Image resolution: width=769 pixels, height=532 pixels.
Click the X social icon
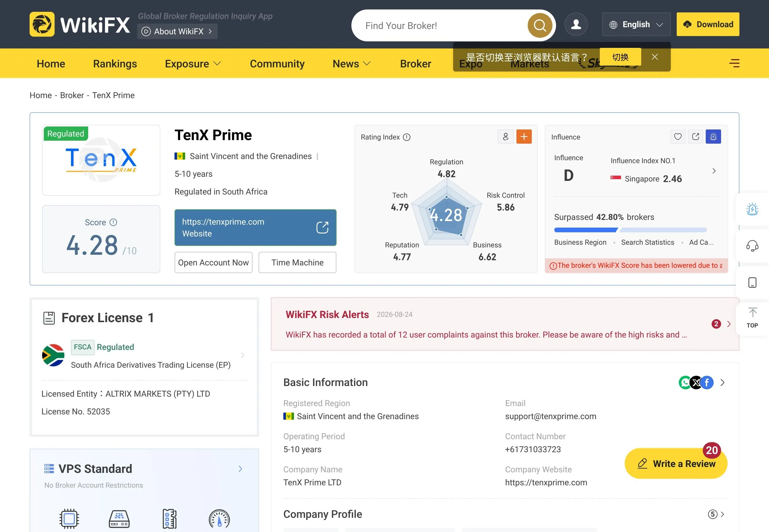[x=696, y=383]
